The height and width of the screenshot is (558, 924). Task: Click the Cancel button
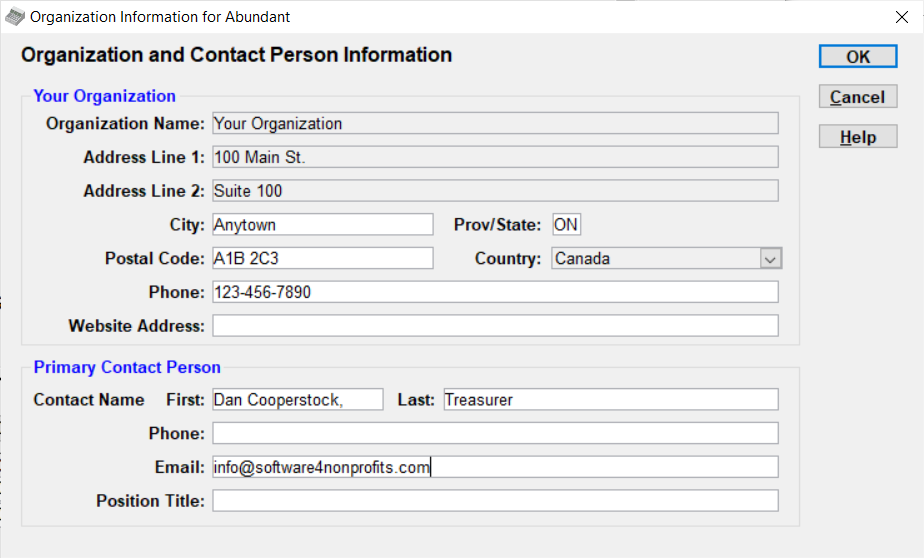coord(857,97)
